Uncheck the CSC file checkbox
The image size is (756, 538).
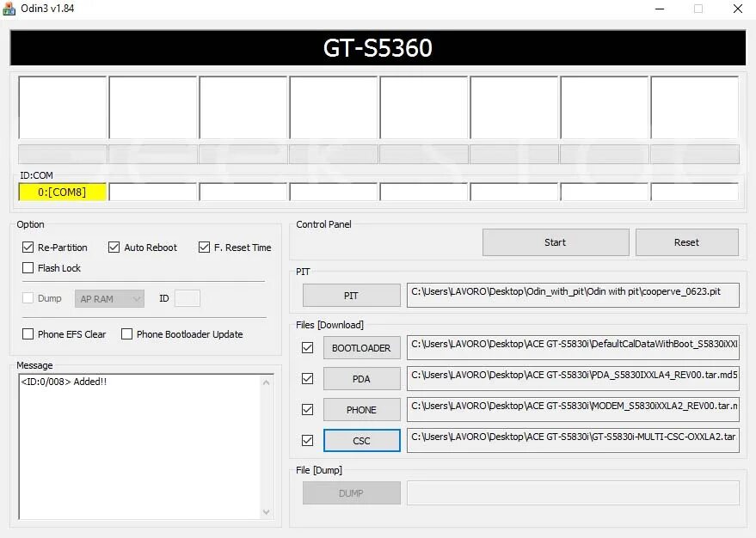pyautogui.click(x=307, y=440)
